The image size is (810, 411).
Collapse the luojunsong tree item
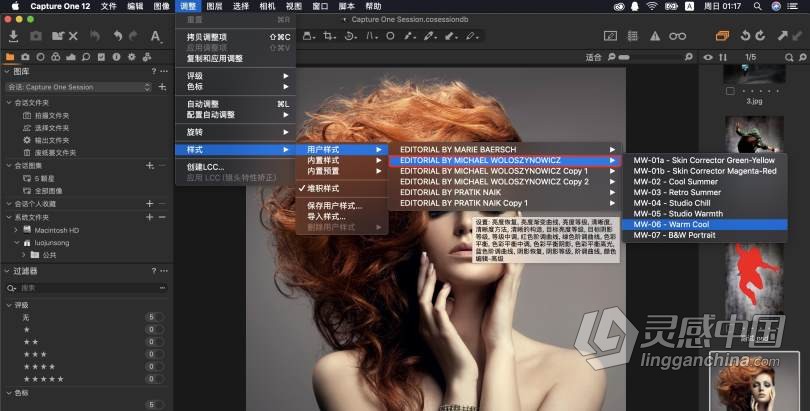click(15, 243)
